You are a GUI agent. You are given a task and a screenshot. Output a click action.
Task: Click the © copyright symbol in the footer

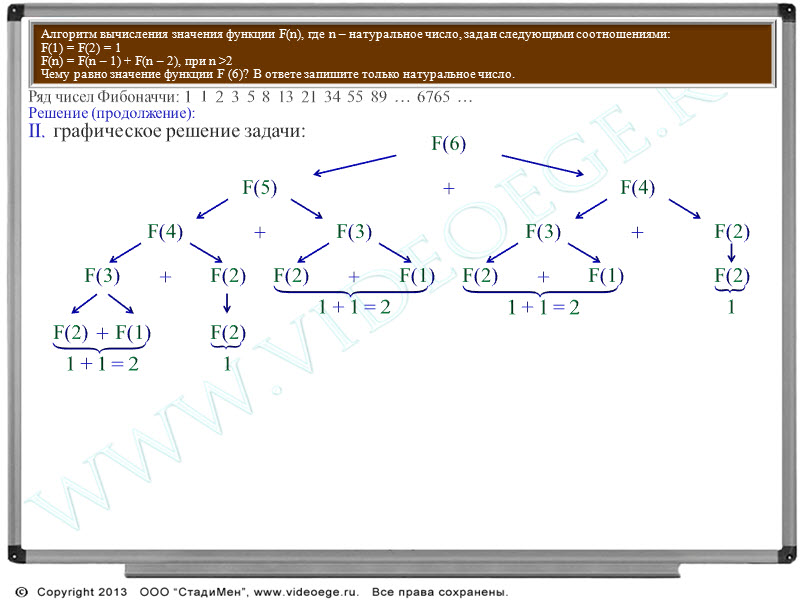click(21, 592)
